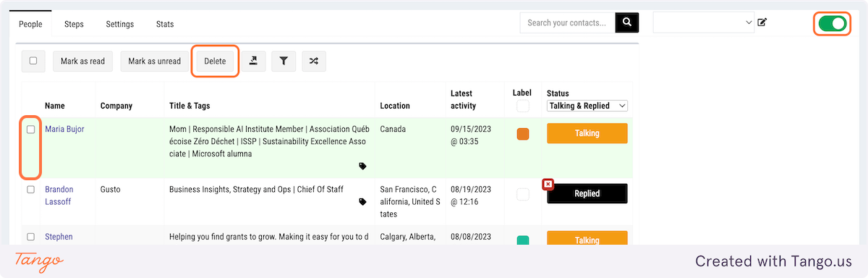Open Maria Bujor's contact link
Screen dimensions: 868x278
coord(64,129)
